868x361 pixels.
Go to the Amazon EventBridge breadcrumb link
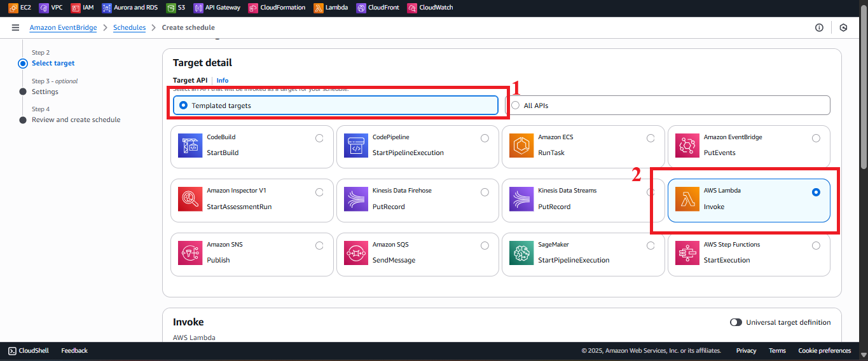tap(63, 27)
